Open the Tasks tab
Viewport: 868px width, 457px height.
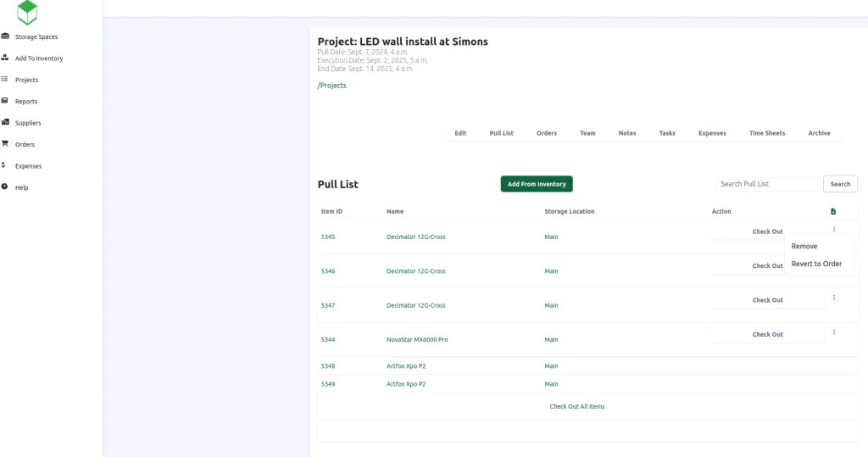click(667, 133)
